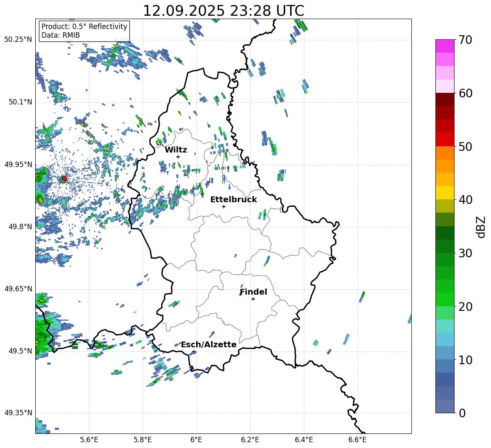Viewport: 491px width, 448px height.
Task: Click the Wiltz location cross marker
Action: (178, 157)
